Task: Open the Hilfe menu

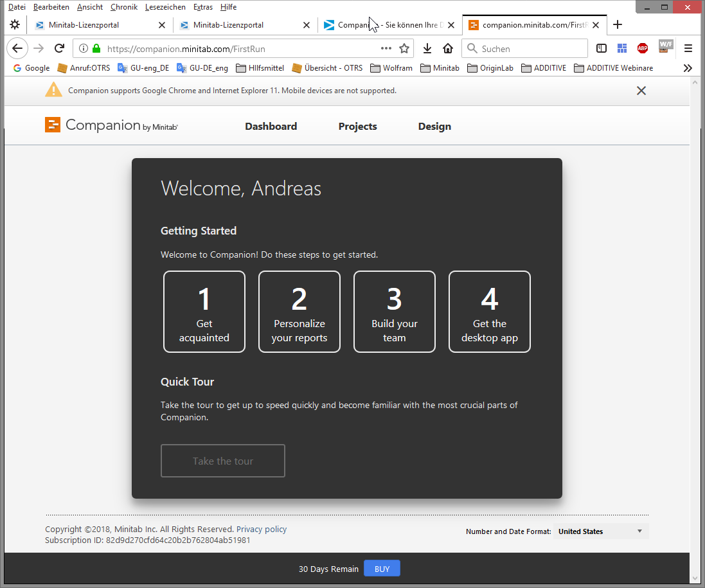Action: coord(228,7)
